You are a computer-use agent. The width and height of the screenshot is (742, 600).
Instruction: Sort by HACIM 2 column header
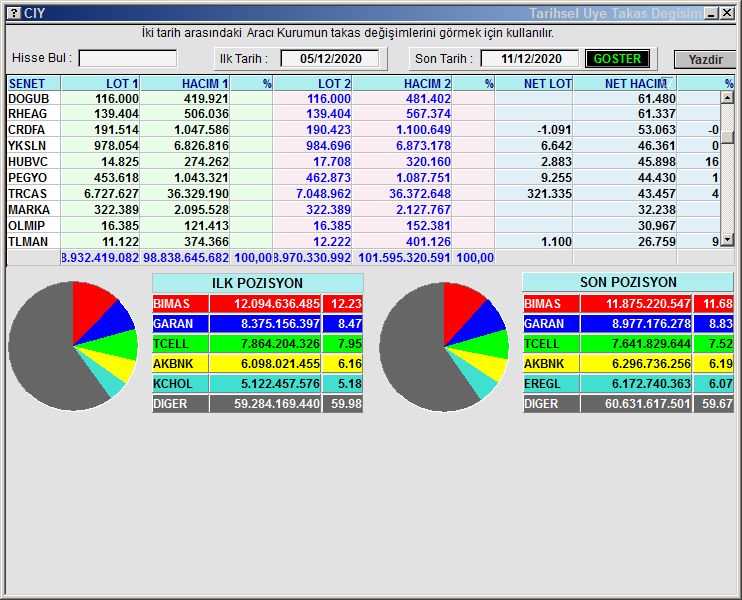(x=402, y=83)
